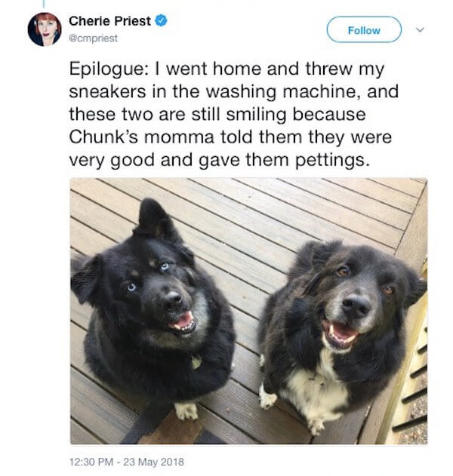Click the right dog's black nose
453x476 pixels.
[356, 305]
